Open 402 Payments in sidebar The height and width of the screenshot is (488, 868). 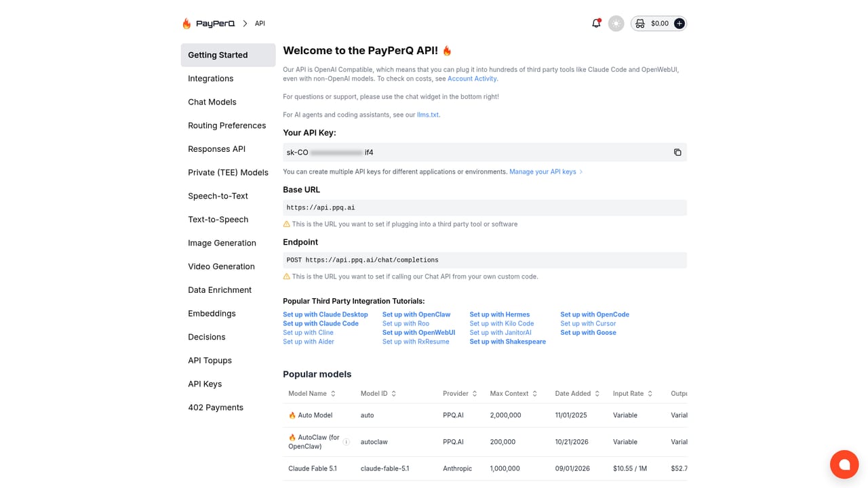[228, 407]
